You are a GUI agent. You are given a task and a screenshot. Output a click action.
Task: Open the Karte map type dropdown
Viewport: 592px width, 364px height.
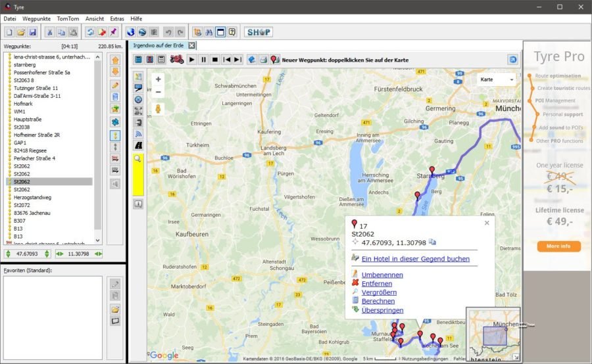tap(497, 80)
